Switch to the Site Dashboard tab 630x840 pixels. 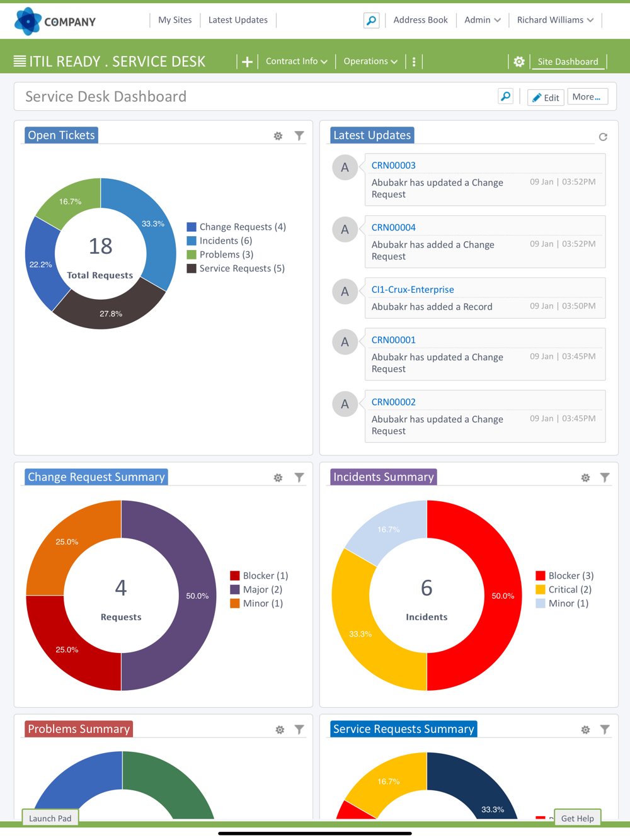tap(568, 62)
